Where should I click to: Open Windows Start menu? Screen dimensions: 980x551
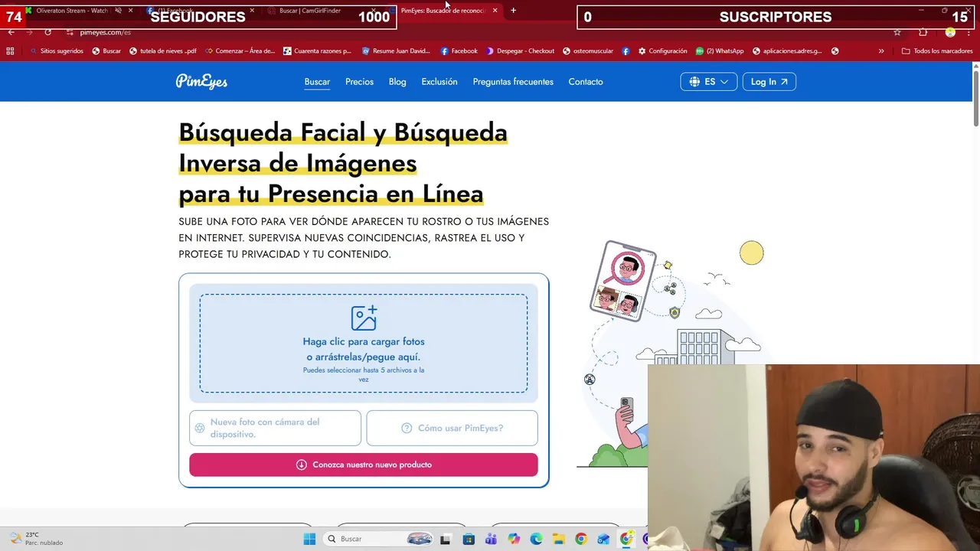pos(309,539)
